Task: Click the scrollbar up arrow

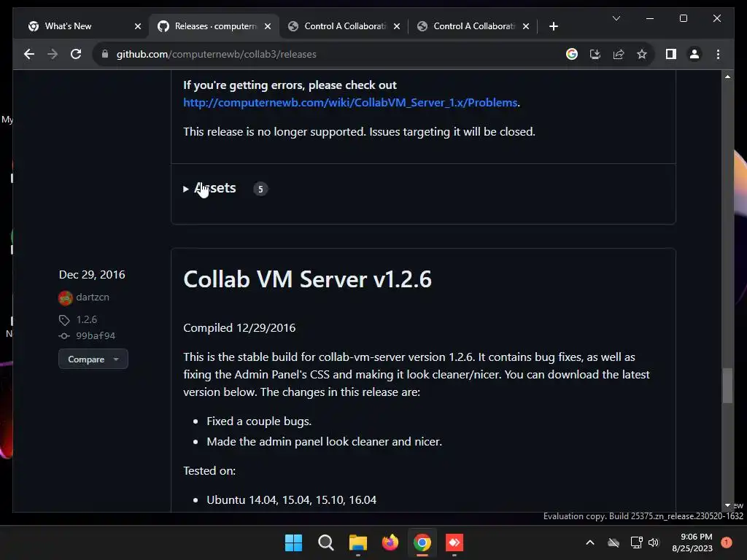Action: pos(727,76)
